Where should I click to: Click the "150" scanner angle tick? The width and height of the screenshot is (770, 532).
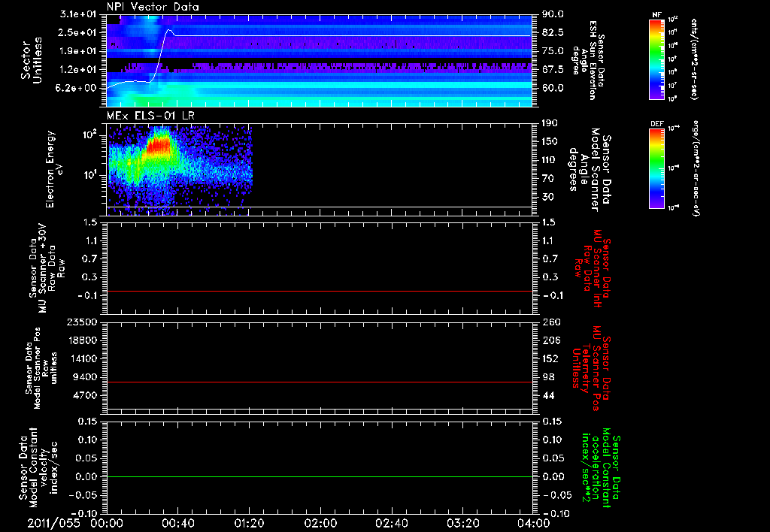click(550, 141)
